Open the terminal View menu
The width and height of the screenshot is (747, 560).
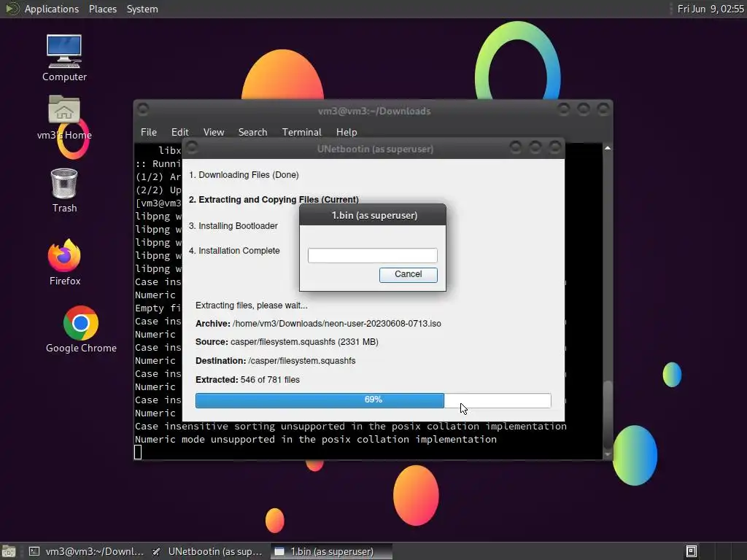(x=214, y=132)
